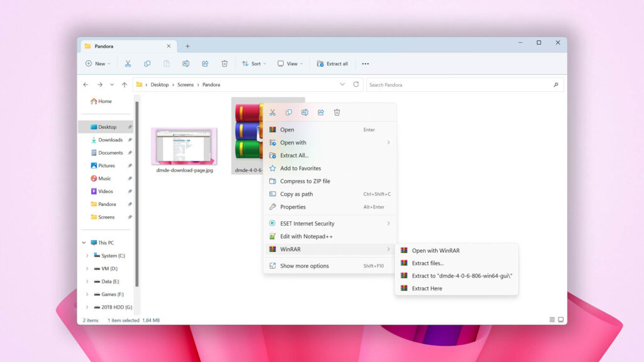Choose Extract Here from WinRAR submenu

click(x=426, y=288)
